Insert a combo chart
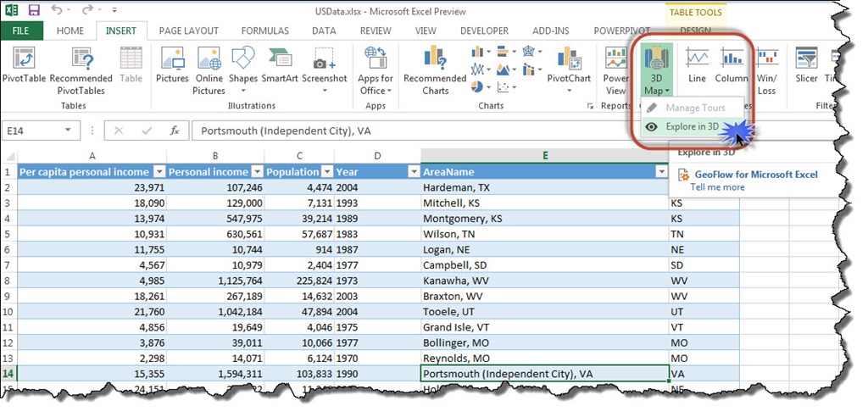The height and width of the screenshot is (417, 868). click(x=532, y=69)
